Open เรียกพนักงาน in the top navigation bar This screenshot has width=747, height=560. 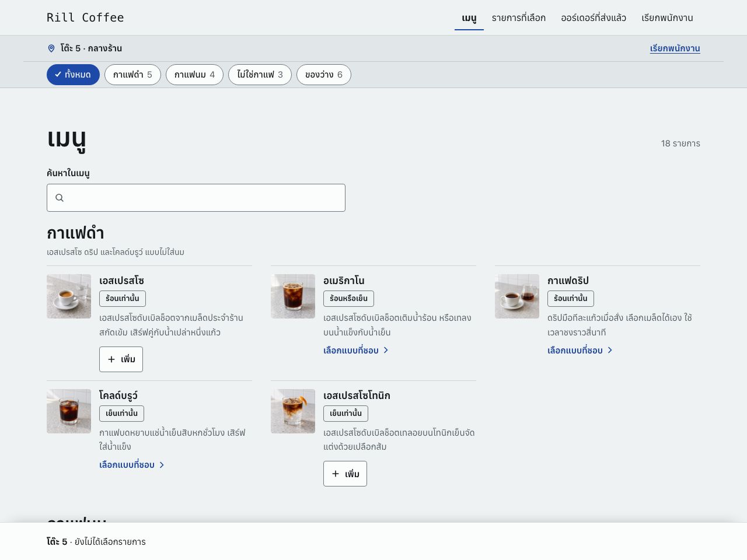click(x=667, y=18)
